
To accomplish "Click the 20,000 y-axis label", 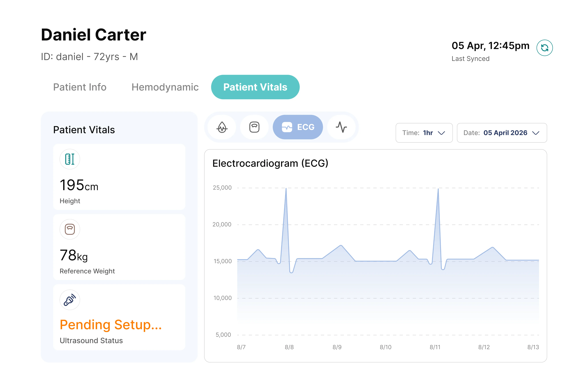I will click(222, 225).
